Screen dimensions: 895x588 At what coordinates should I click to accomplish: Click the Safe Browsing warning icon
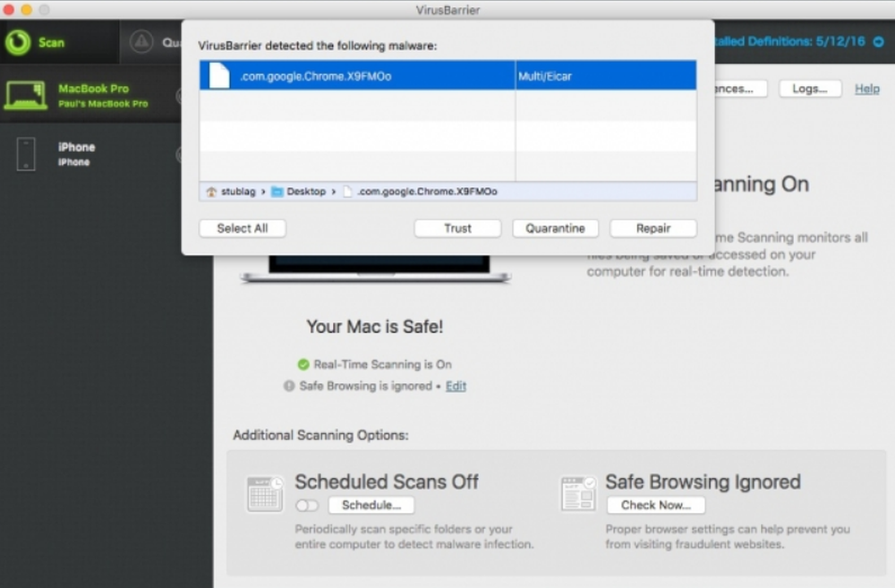[x=289, y=386]
